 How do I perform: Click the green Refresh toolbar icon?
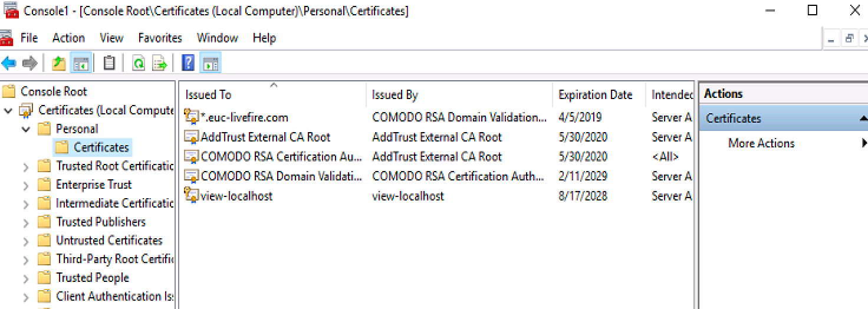[139, 63]
